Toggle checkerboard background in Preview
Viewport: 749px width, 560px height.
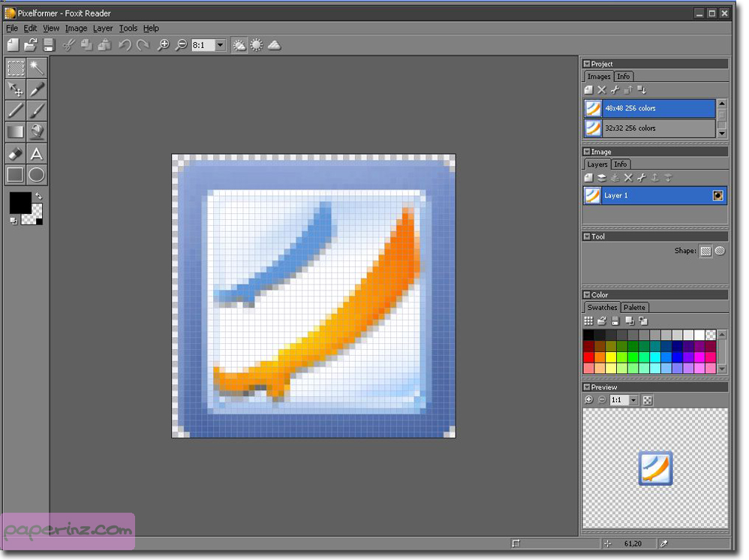click(647, 400)
